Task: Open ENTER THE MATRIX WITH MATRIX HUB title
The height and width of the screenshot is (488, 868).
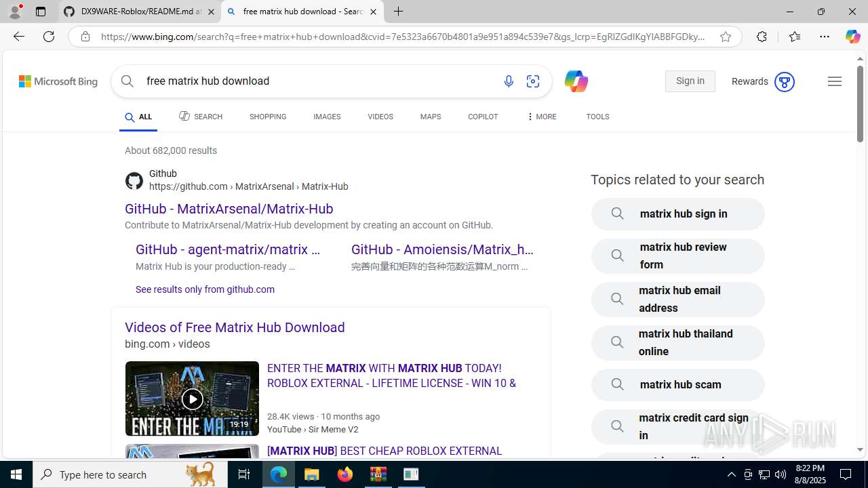Action: click(391, 375)
